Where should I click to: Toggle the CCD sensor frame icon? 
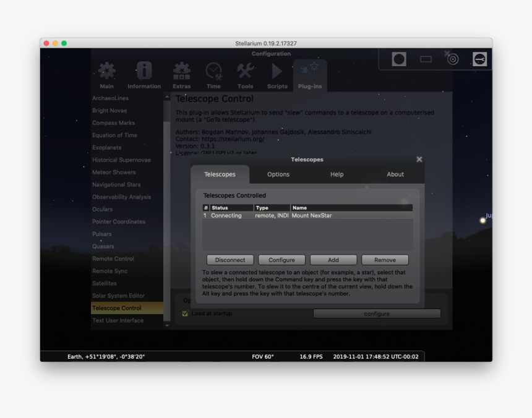click(425, 59)
